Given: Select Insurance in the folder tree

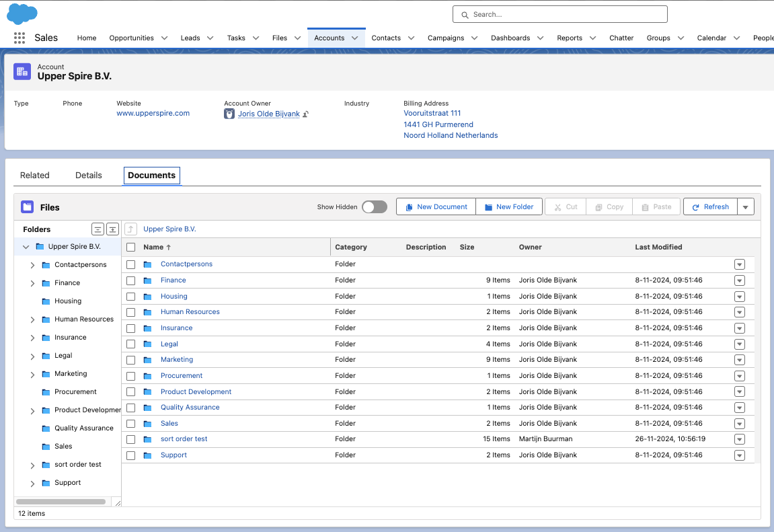Looking at the screenshot, I should coord(70,338).
